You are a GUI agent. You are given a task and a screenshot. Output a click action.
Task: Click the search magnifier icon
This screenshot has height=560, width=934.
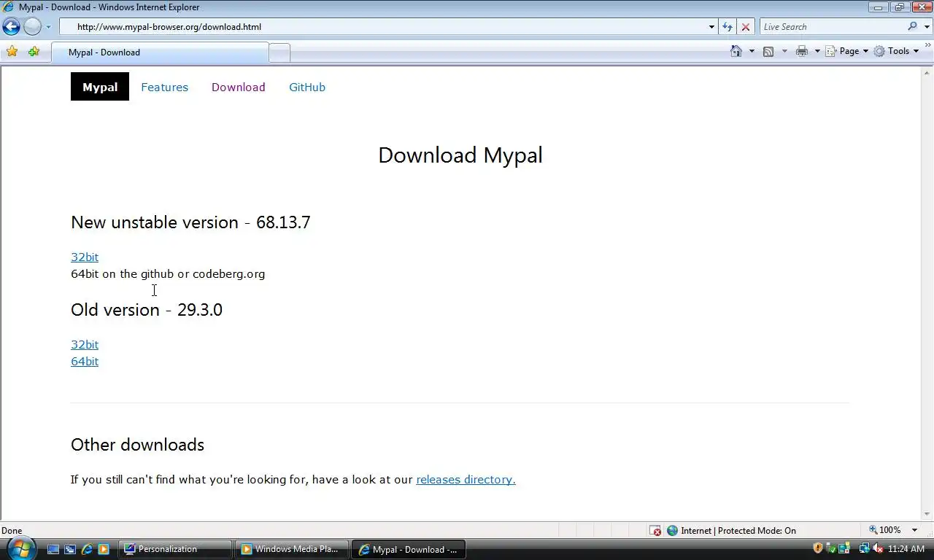tap(913, 27)
